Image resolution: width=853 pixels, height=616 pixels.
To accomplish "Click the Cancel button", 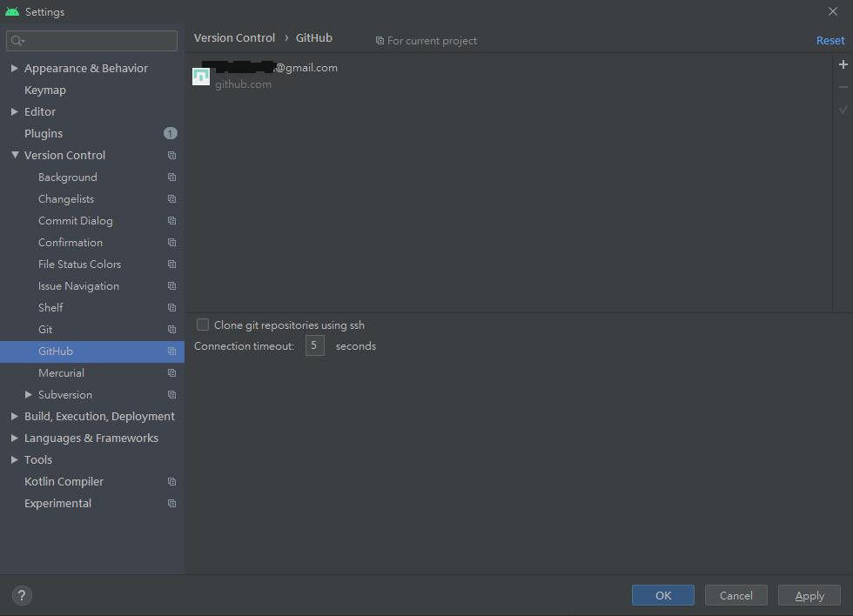I will point(736,595).
